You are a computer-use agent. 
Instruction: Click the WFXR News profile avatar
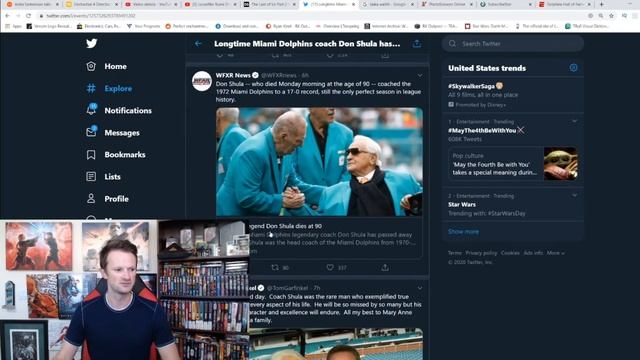202,81
